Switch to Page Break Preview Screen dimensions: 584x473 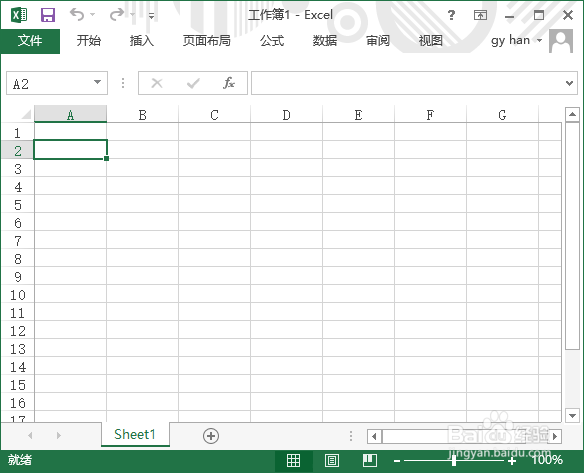click(x=369, y=461)
